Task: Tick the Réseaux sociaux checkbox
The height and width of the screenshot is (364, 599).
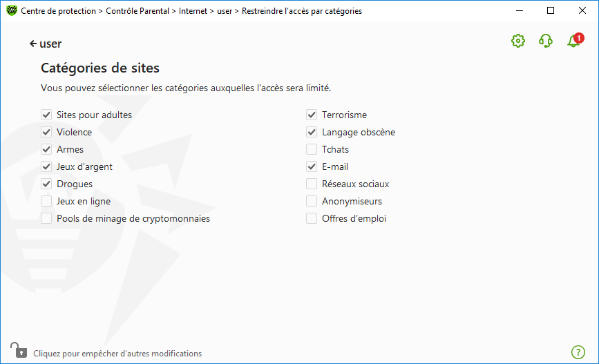Action: 312,184
